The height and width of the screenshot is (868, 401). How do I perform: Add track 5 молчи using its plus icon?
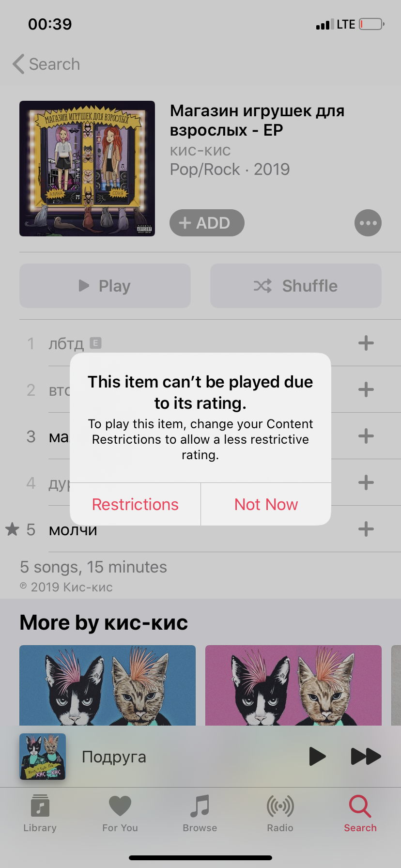pyautogui.click(x=366, y=529)
